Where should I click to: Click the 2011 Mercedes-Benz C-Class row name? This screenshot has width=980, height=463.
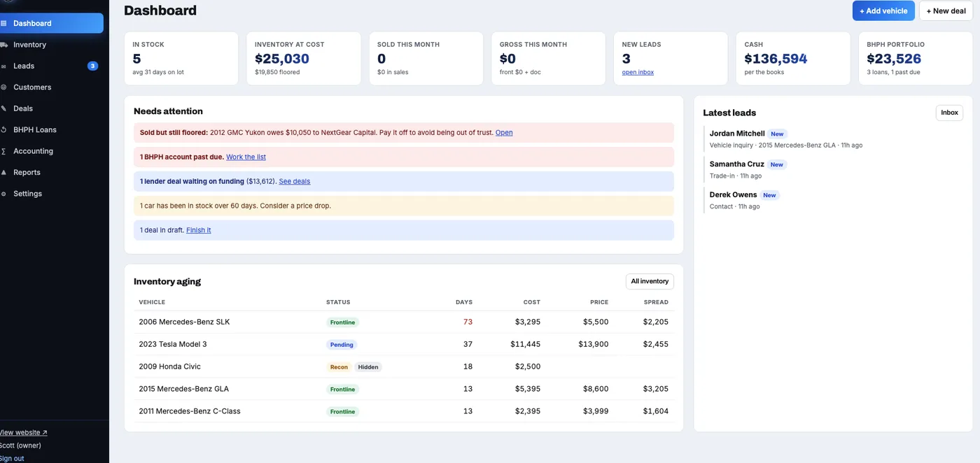[190, 411]
